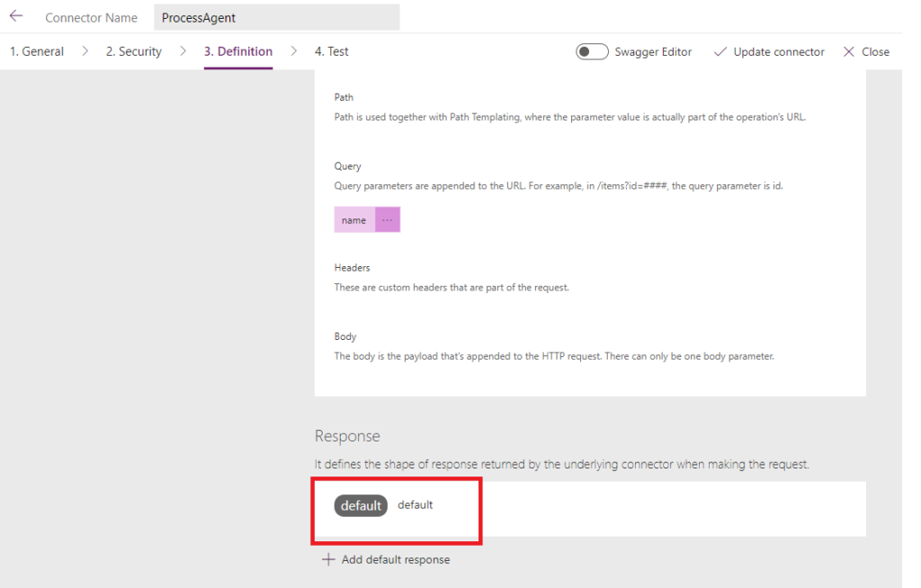The height and width of the screenshot is (588, 921).
Task: Click the back arrow in the top left
Action: [14, 15]
